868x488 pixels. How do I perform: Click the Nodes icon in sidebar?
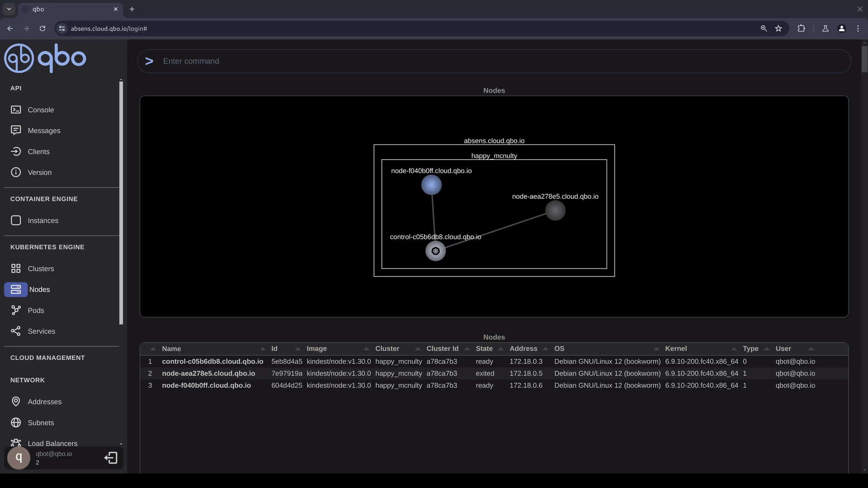tap(15, 290)
